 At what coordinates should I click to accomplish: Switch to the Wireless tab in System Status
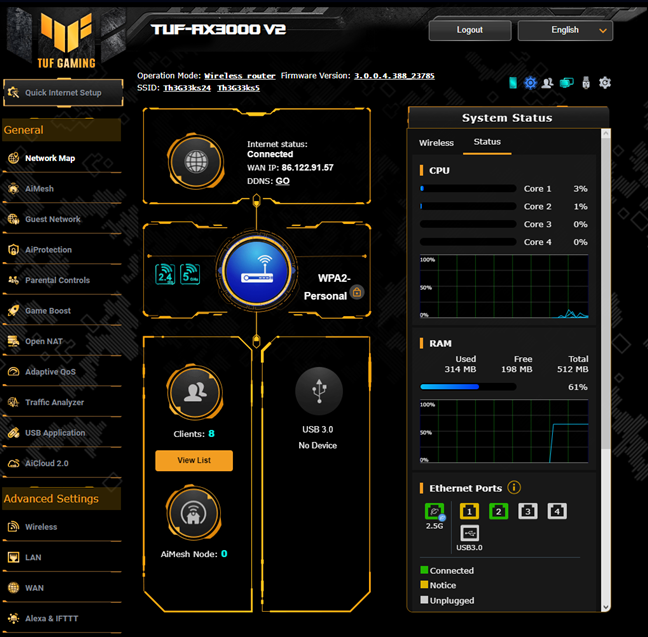click(436, 143)
